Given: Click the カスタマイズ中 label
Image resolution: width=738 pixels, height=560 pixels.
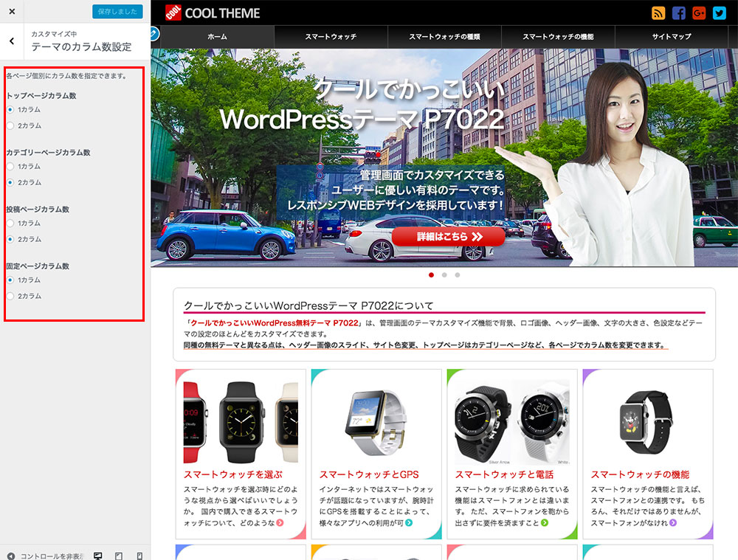Looking at the screenshot, I should 54,34.
